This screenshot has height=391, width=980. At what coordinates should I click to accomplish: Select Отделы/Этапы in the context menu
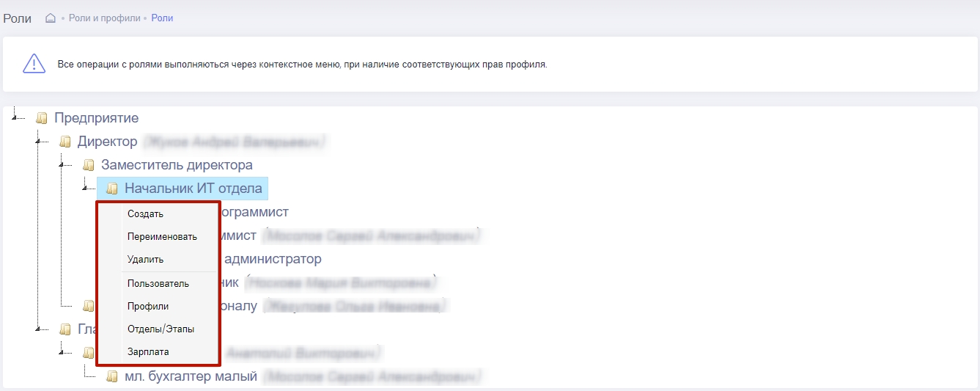161,329
